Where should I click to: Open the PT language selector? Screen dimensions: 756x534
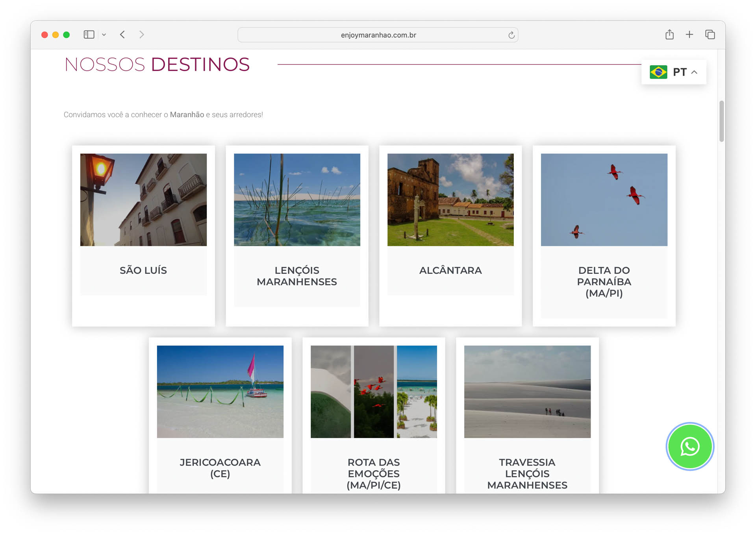(679, 72)
